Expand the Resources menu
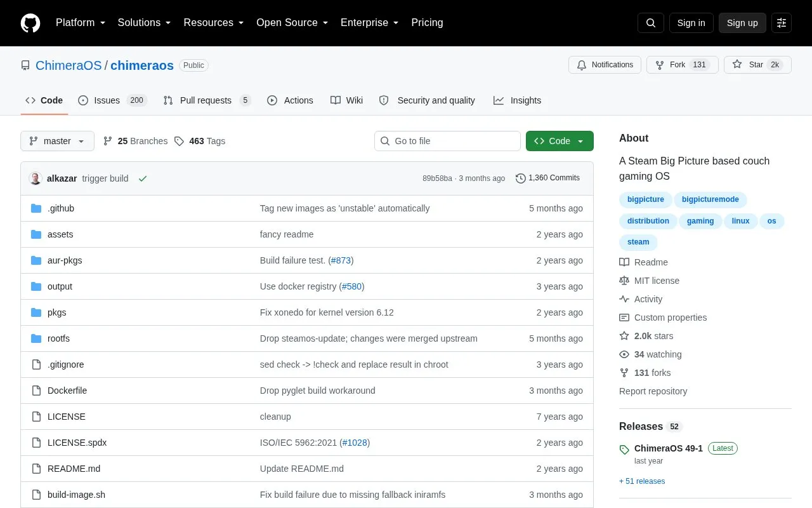The height and width of the screenshot is (508, 812). [213, 23]
